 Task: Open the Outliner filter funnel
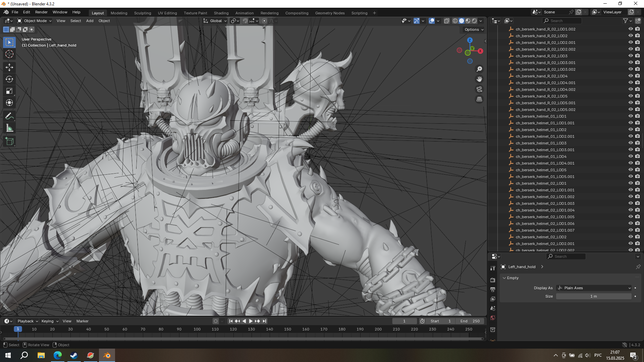(x=625, y=21)
